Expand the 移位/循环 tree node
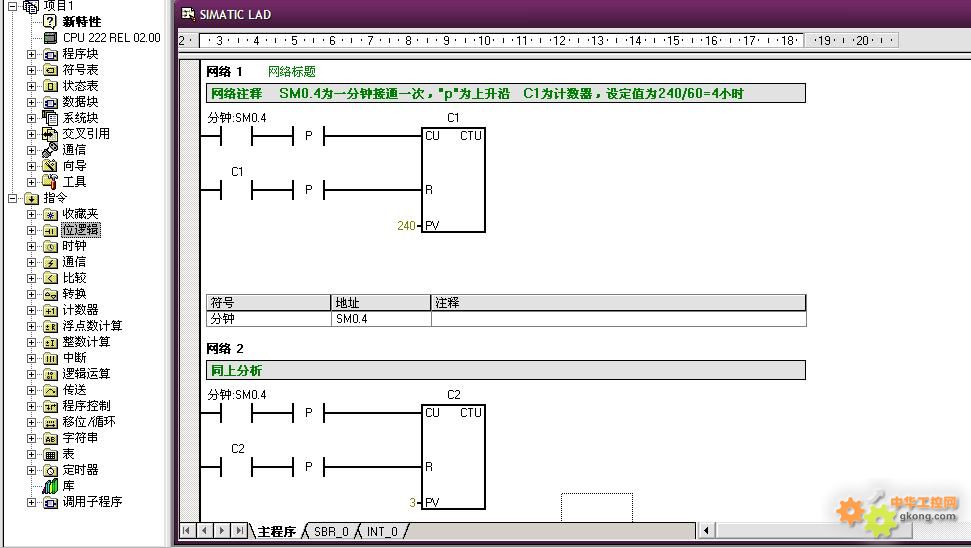The image size is (971, 548). pyautogui.click(x=32, y=422)
